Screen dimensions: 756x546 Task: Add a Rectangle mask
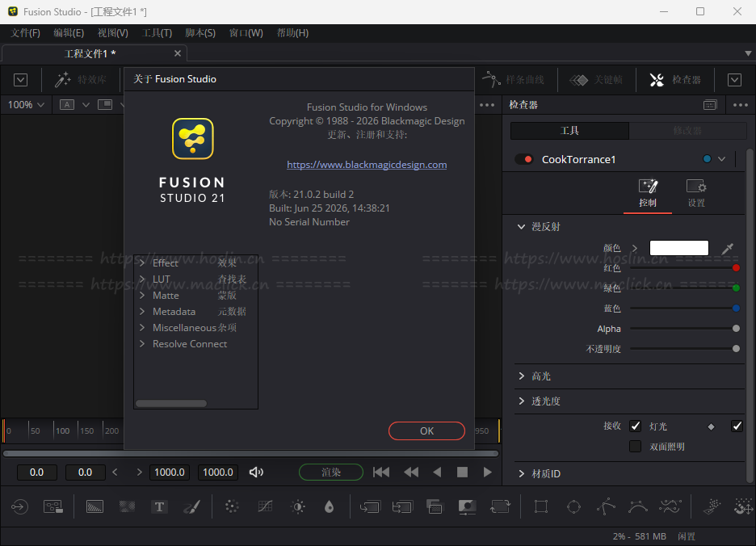[x=541, y=506]
